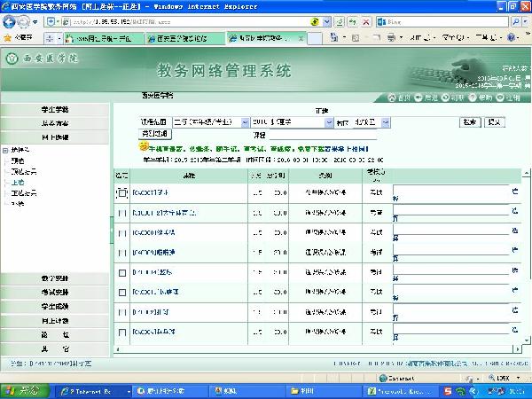Viewport: 532px width, 399px height.
Task: Open the Quick Tabs grid icon
Action: point(50,38)
